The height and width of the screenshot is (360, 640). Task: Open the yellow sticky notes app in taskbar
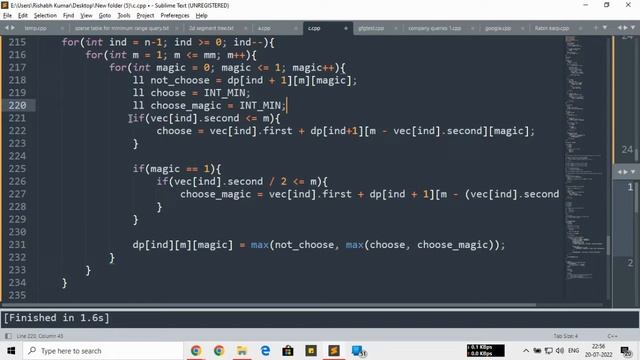(311, 351)
